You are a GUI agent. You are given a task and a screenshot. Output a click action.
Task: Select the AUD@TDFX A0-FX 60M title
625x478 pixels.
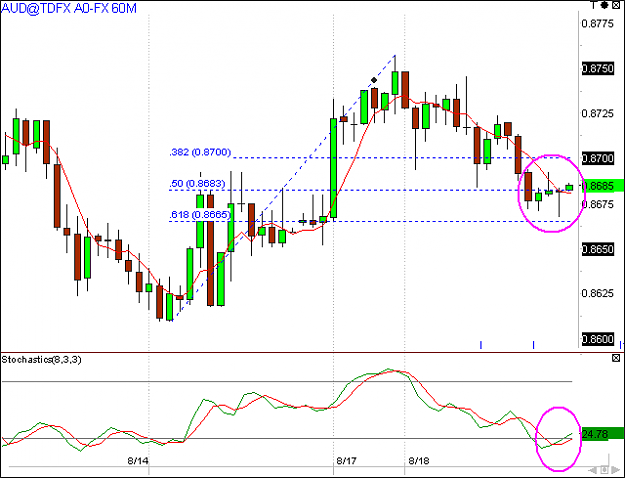pyautogui.click(x=69, y=8)
